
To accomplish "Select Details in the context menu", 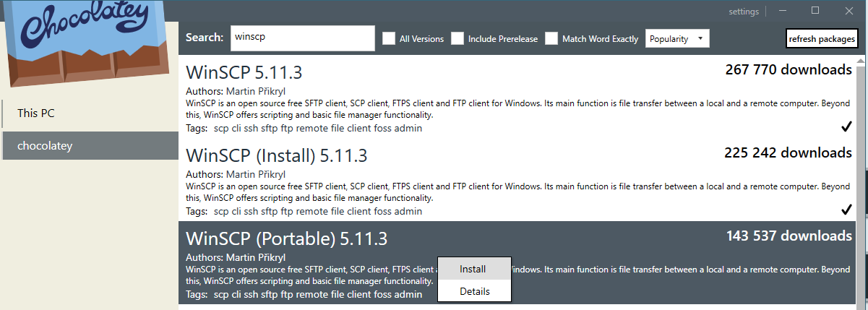I will (474, 291).
